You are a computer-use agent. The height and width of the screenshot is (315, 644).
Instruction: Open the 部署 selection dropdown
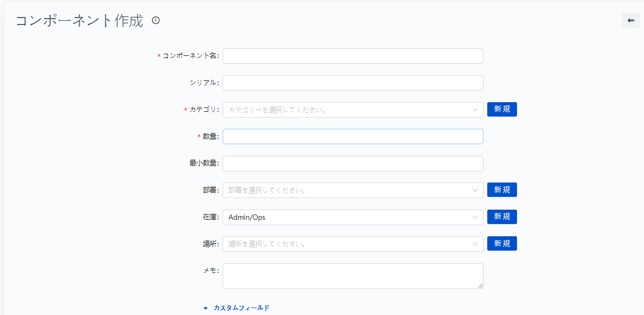351,189
